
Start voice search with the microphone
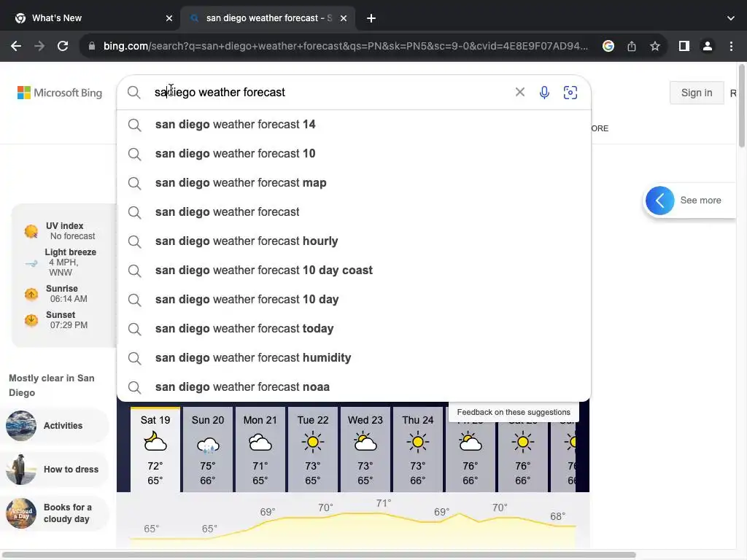(544, 93)
